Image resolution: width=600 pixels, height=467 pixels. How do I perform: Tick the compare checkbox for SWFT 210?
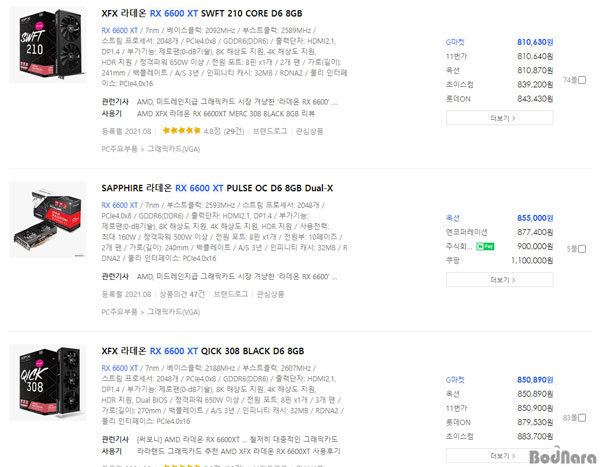click(x=582, y=80)
